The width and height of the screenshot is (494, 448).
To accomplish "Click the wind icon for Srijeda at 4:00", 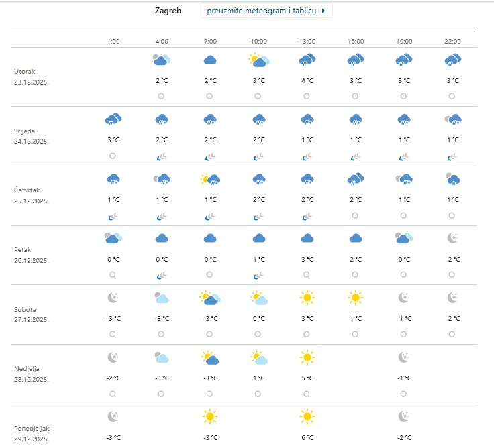I will tap(161, 156).
